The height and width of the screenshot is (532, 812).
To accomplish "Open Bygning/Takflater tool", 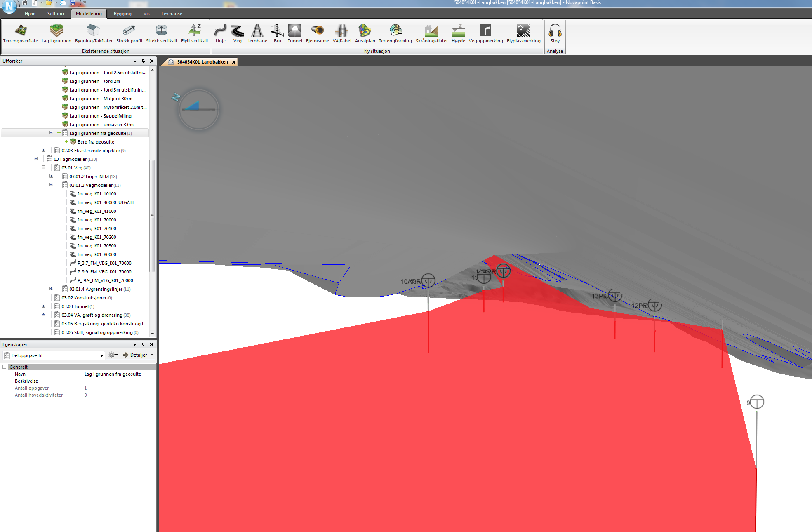I will click(x=94, y=34).
